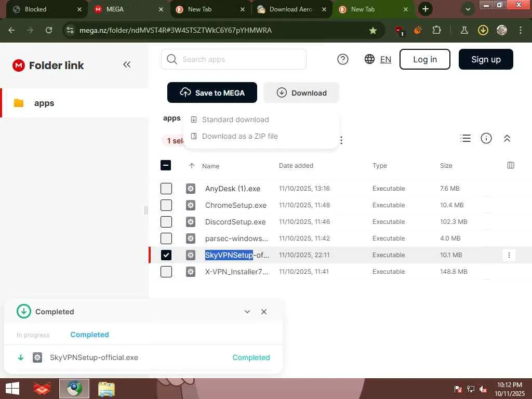Choose Download as a ZIP file
532x399 pixels.
coord(234,136)
